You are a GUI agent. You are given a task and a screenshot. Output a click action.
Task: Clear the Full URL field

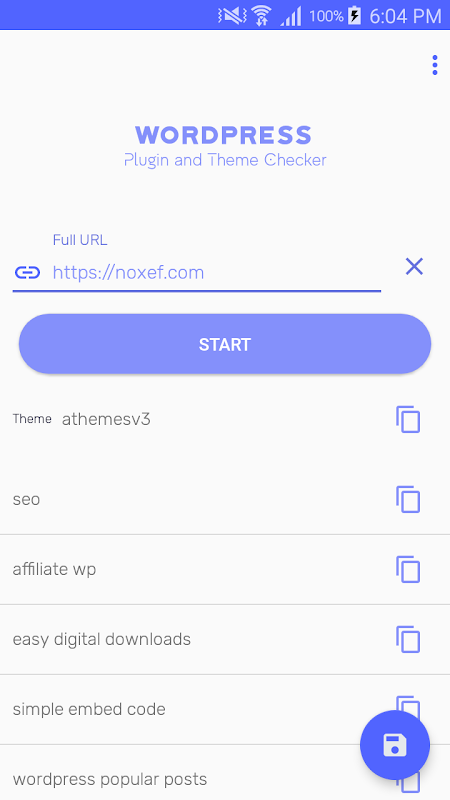click(x=414, y=266)
